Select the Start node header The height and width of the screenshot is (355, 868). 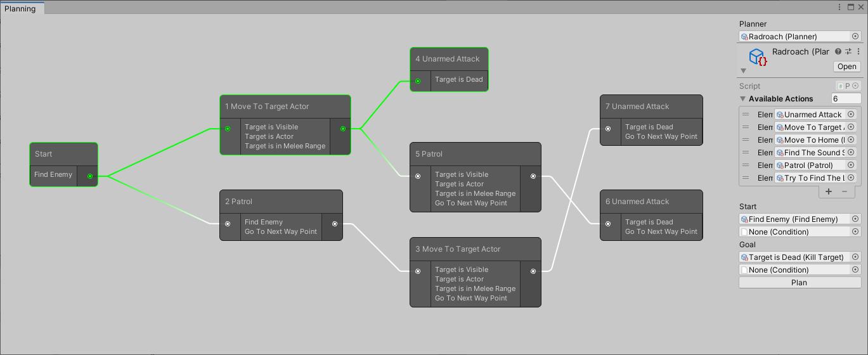click(x=63, y=154)
